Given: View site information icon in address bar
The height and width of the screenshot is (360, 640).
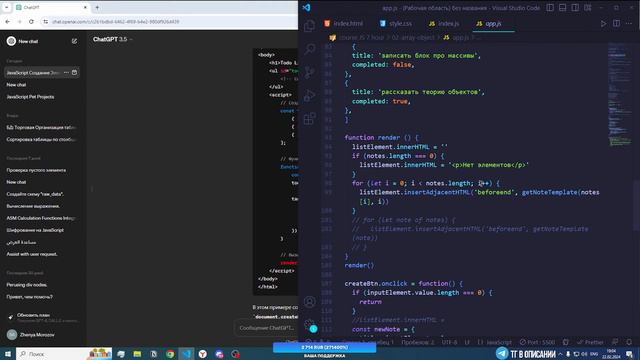Looking at the screenshot, I should (45, 22).
